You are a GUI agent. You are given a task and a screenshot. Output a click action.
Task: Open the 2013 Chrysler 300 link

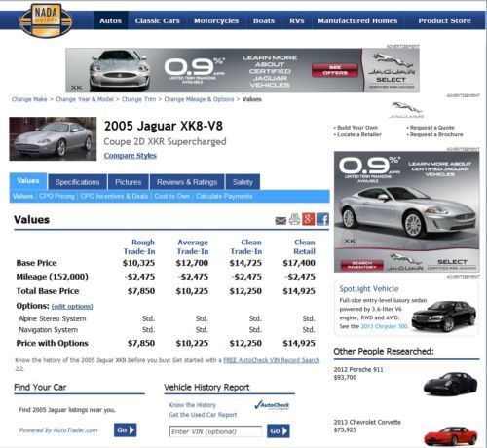pos(385,326)
